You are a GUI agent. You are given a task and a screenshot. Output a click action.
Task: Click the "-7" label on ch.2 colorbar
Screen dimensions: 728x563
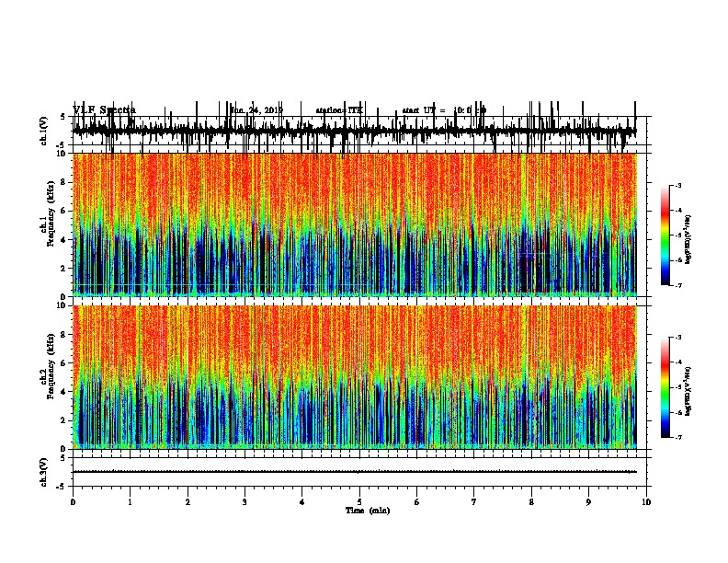tap(678, 438)
